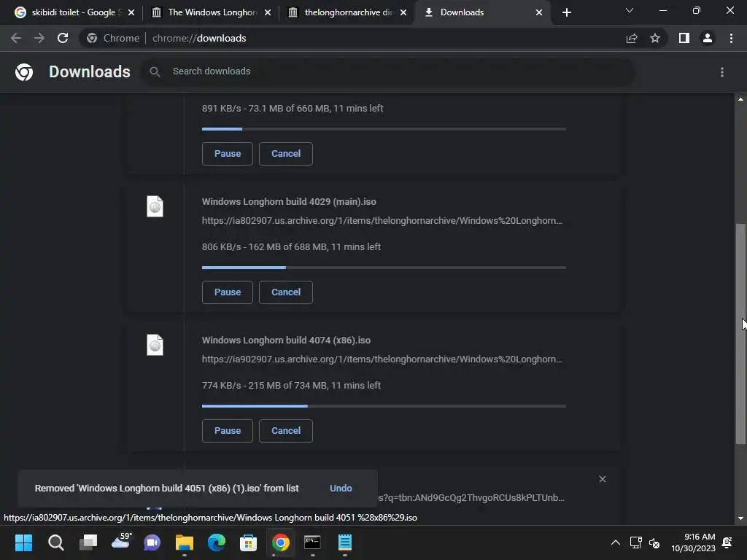Pause the Longhorn build 4029 download
This screenshot has width=747, height=560.
(228, 292)
